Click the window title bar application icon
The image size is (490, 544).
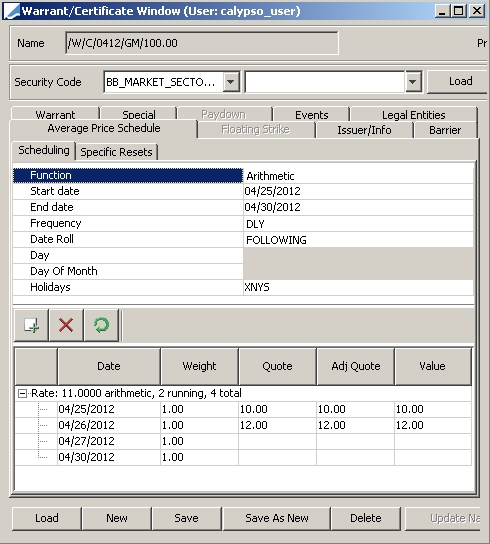[11, 11]
